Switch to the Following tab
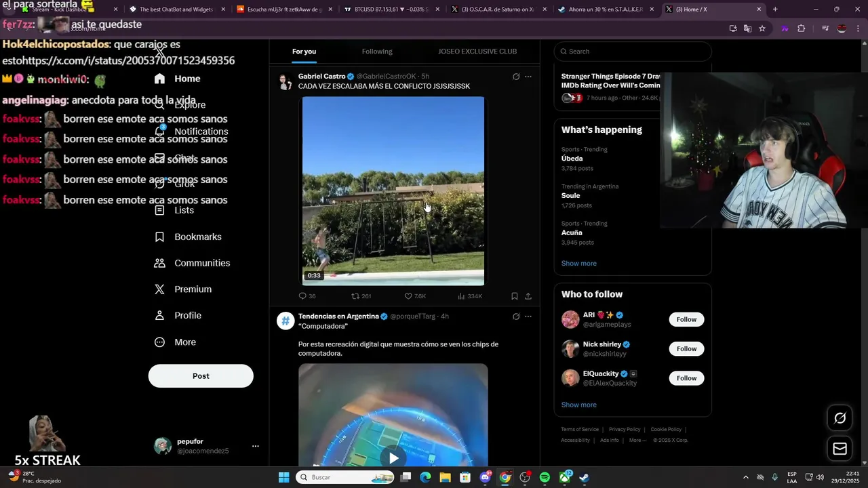The image size is (868, 488). click(377, 52)
